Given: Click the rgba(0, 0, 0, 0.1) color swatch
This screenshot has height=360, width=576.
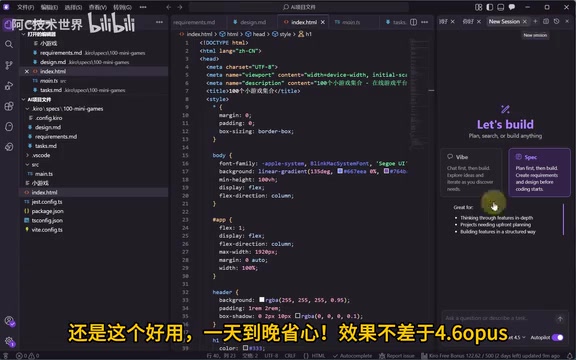Looking at the screenshot, I should tap(298, 316).
